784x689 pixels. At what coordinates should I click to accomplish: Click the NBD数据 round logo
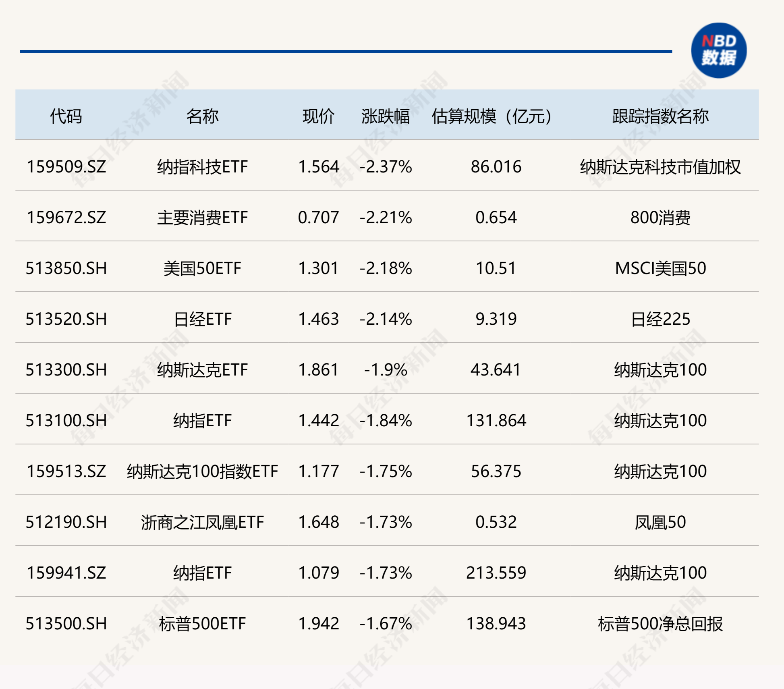point(718,50)
